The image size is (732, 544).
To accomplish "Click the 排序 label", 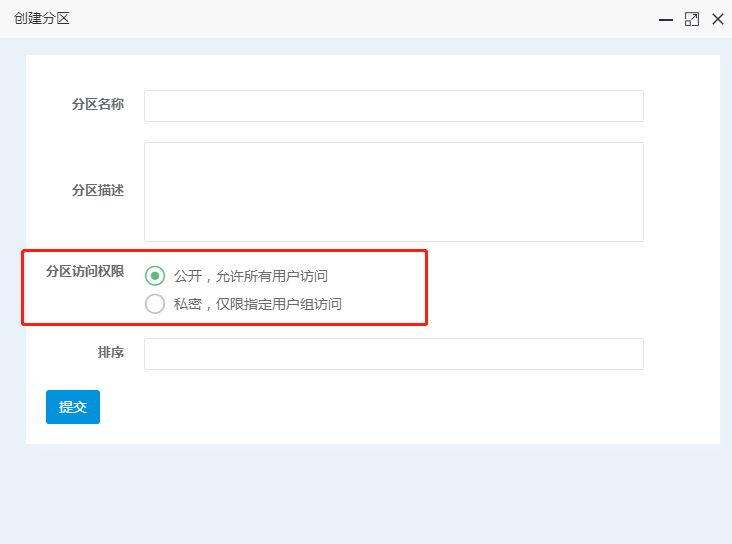I will pyautogui.click(x=111, y=352).
